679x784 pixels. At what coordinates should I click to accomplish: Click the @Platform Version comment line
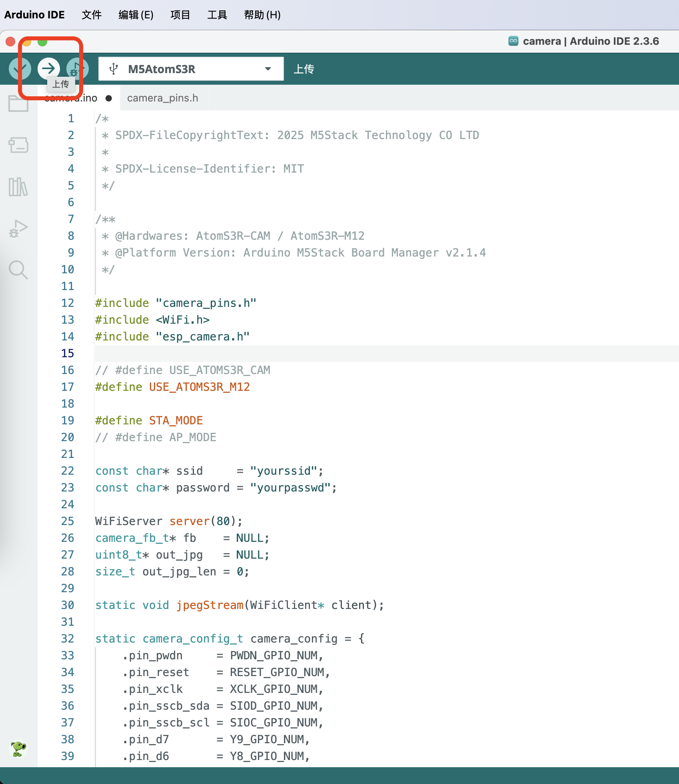pyautogui.click(x=294, y=253)
